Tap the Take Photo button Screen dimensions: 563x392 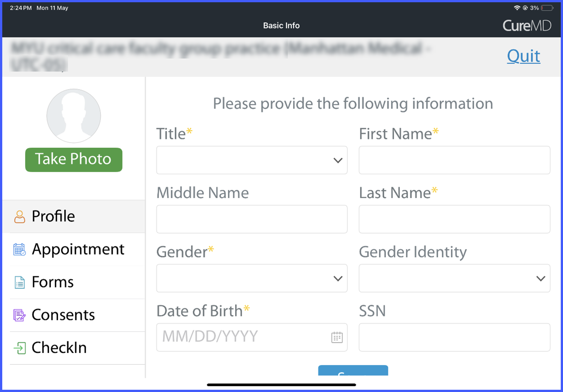click(73, 159)
